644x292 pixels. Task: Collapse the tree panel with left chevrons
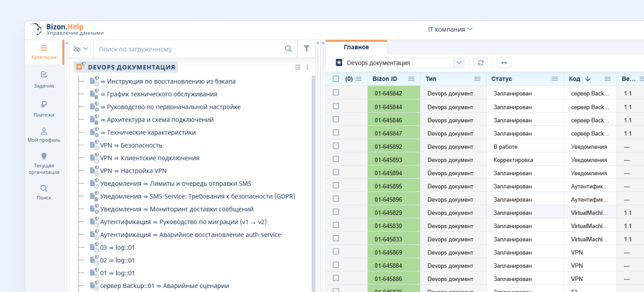(x=317, y=43)
